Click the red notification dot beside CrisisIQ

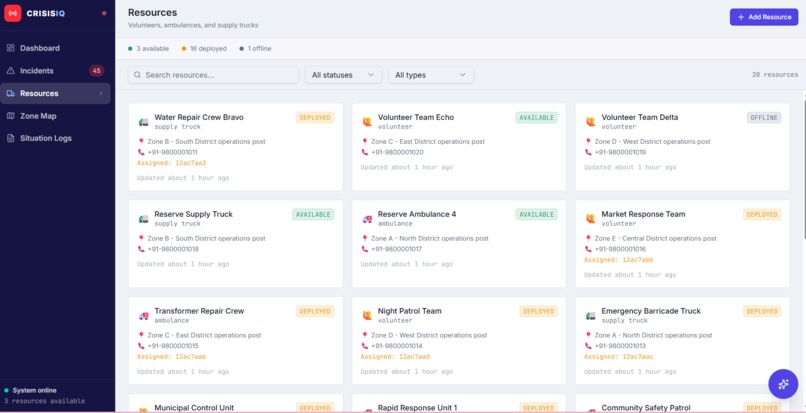(x=104, y=13)
